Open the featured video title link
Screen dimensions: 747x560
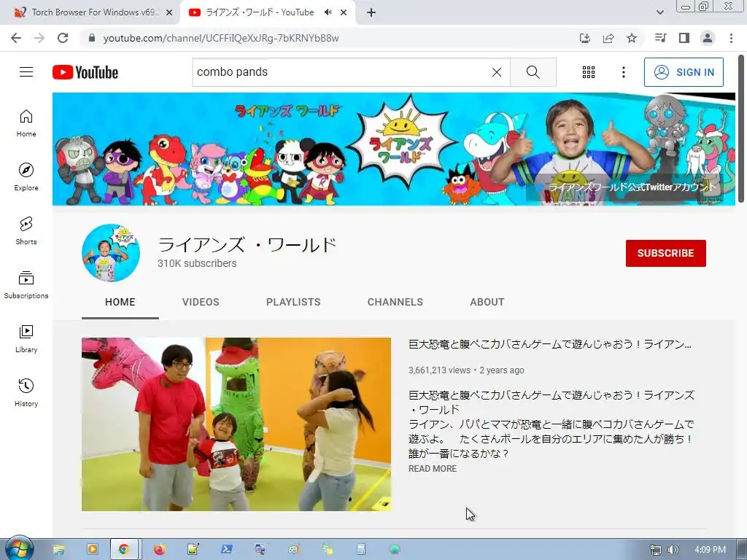(550, 344)
